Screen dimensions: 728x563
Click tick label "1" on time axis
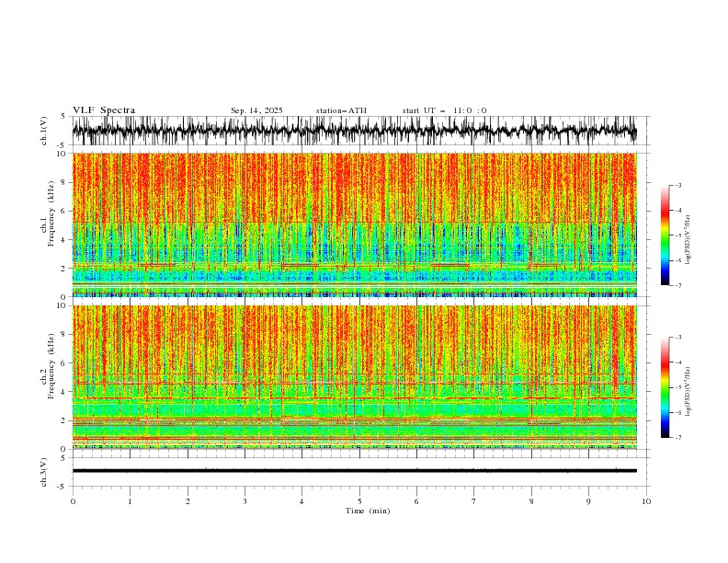tap(130, 501)
